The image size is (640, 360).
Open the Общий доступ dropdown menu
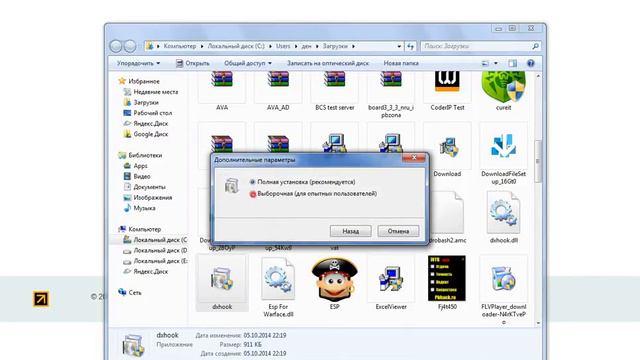(248, 63)
